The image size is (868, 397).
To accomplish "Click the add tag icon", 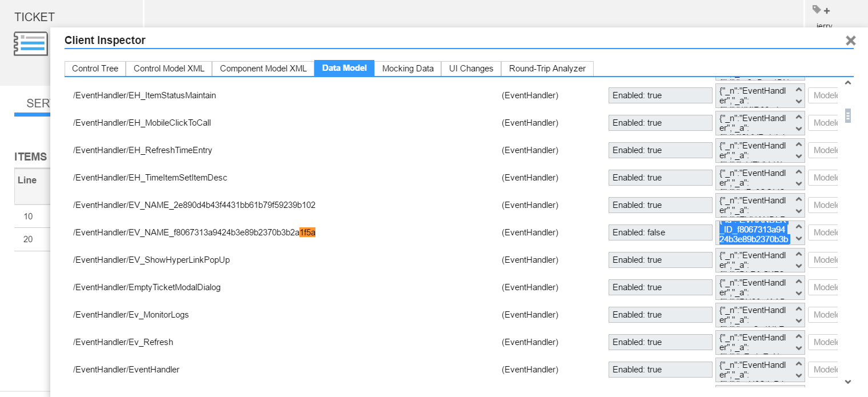I will (821, 10).
